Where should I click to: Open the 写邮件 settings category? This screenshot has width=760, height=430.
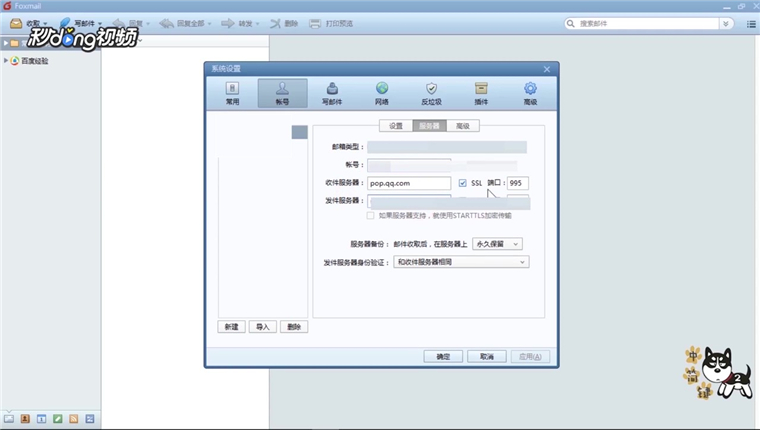[332, 94]
